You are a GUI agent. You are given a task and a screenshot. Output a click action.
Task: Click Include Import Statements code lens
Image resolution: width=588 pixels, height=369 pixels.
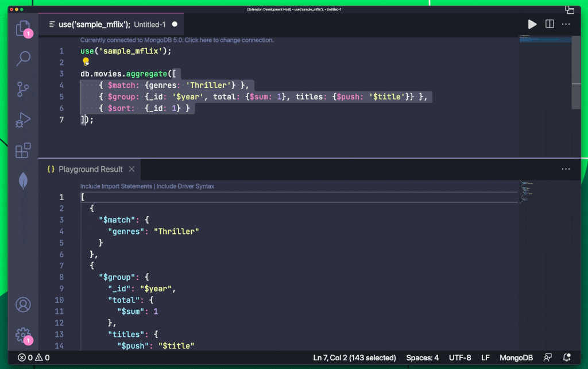116,186
